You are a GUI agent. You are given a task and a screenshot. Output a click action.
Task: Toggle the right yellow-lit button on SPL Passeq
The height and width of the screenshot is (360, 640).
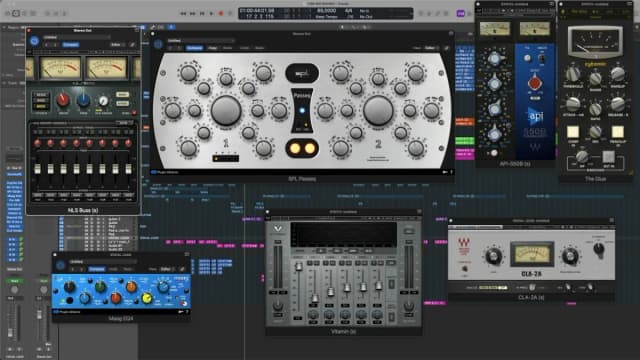(310, 149)
